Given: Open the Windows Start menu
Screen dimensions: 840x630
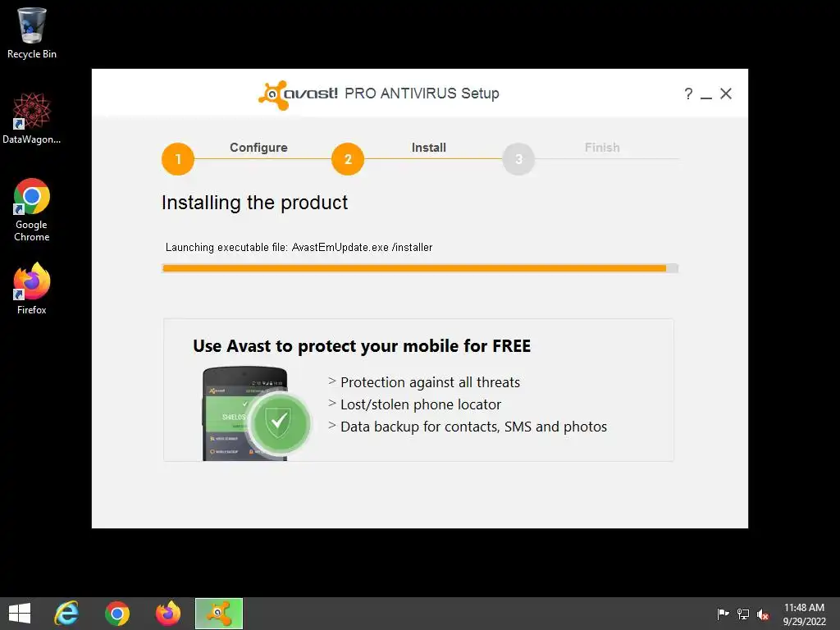Looking at the screenshot, I should [x=20, y=614].
